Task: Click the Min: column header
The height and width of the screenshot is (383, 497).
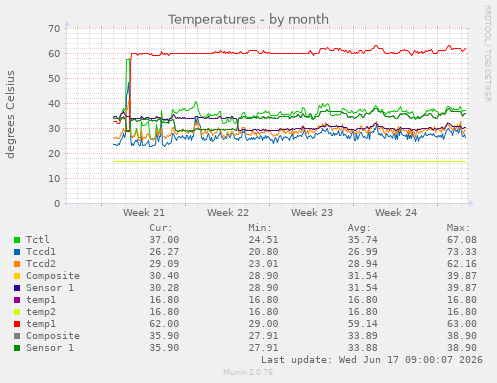Action: click(x=260, y=228)
